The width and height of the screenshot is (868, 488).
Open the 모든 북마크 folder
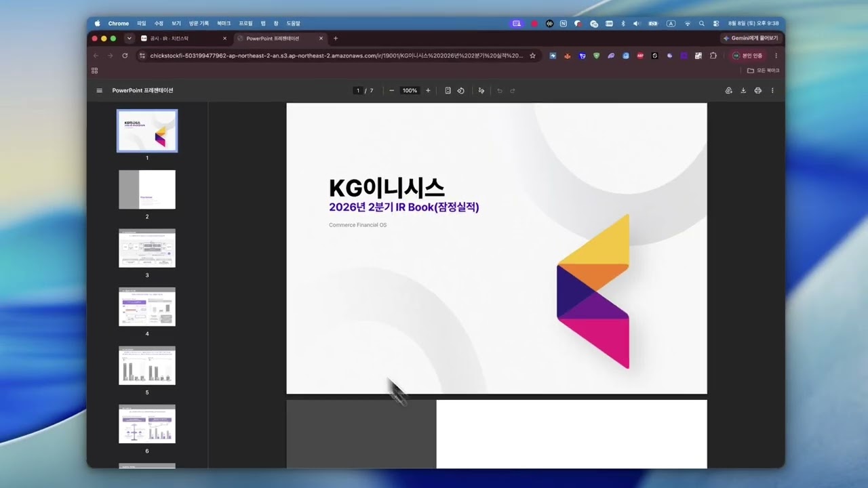point(764,70)
